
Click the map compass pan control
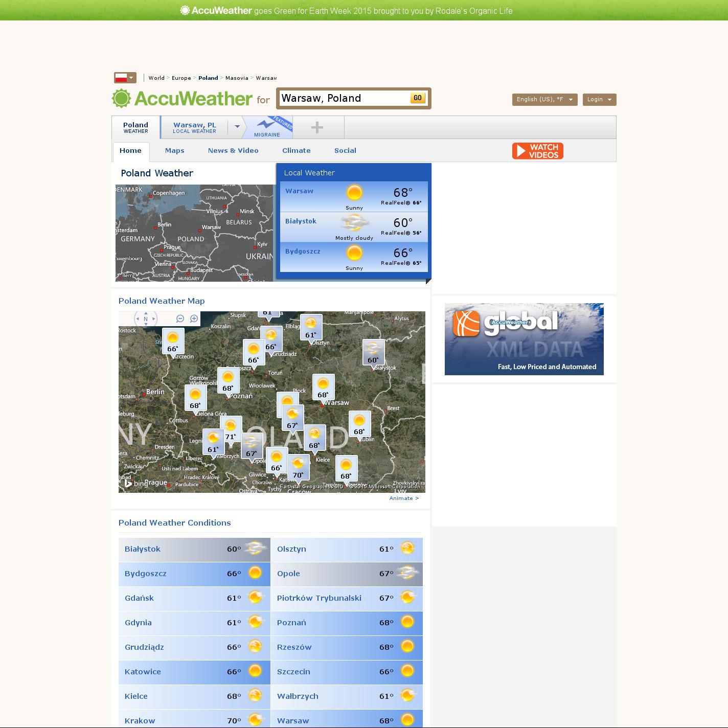point(146,319)
